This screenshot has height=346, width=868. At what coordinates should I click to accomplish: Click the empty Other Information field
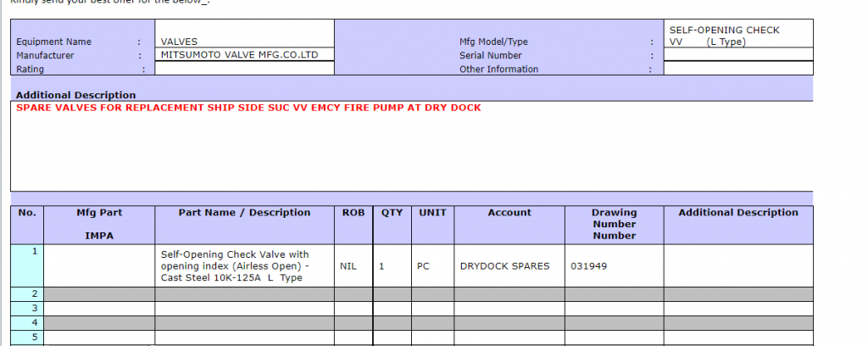(x=737, y=70)
